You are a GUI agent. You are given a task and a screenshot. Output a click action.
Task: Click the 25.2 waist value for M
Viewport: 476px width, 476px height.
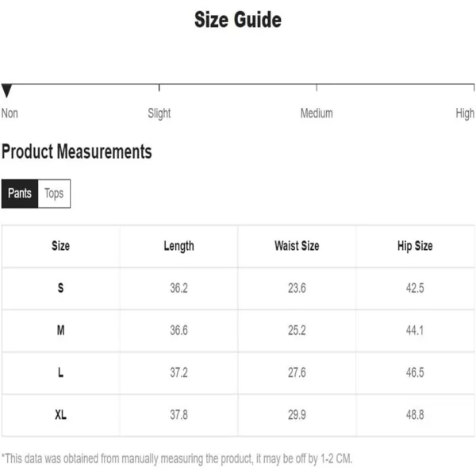click(297, 330)
